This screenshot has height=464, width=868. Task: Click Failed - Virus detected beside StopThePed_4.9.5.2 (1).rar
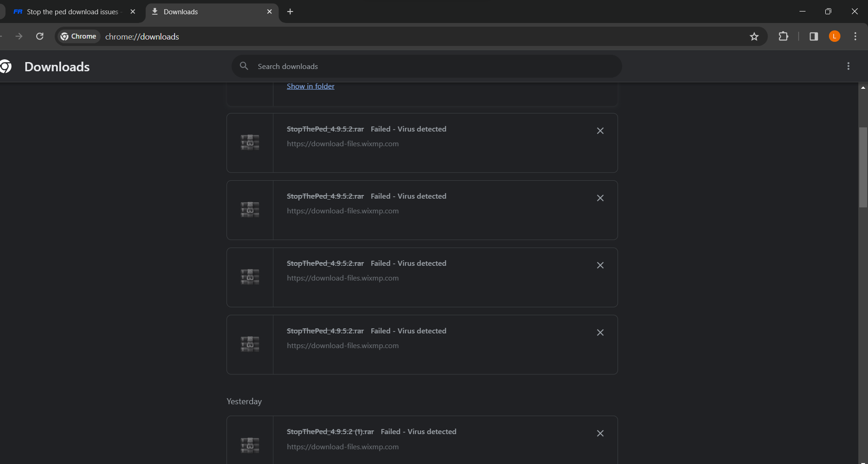coord(419,431)
